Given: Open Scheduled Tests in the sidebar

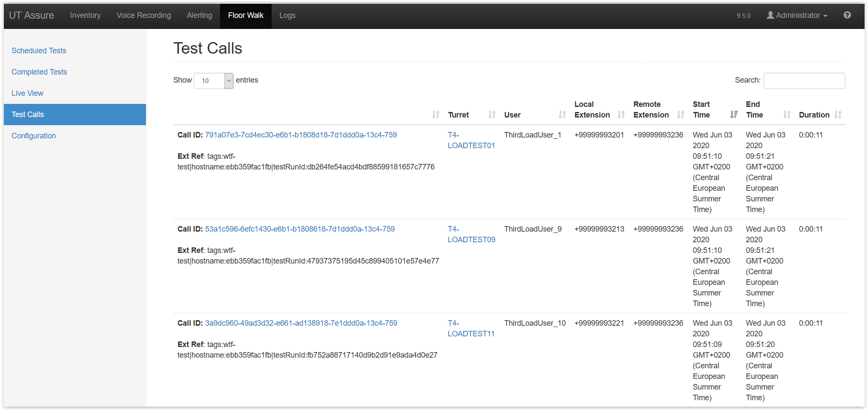Looking at the screenshot, I should tap(39, 51).
